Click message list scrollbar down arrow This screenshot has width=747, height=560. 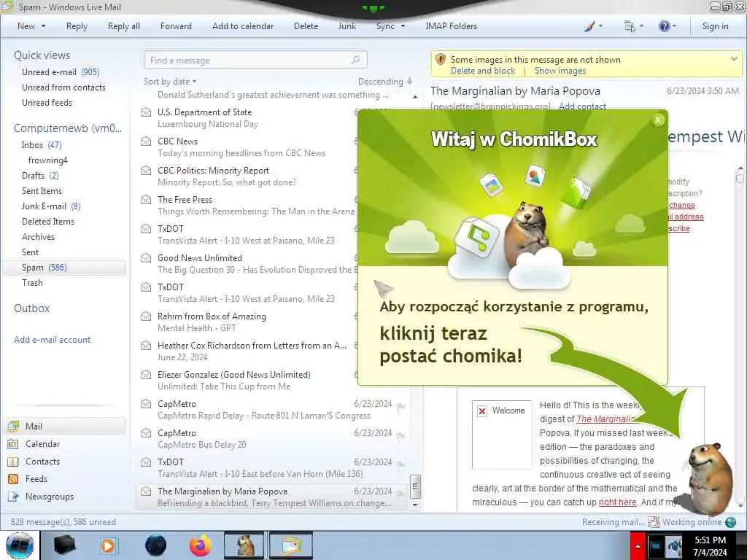pyautogui.click(x=415, y=505)
